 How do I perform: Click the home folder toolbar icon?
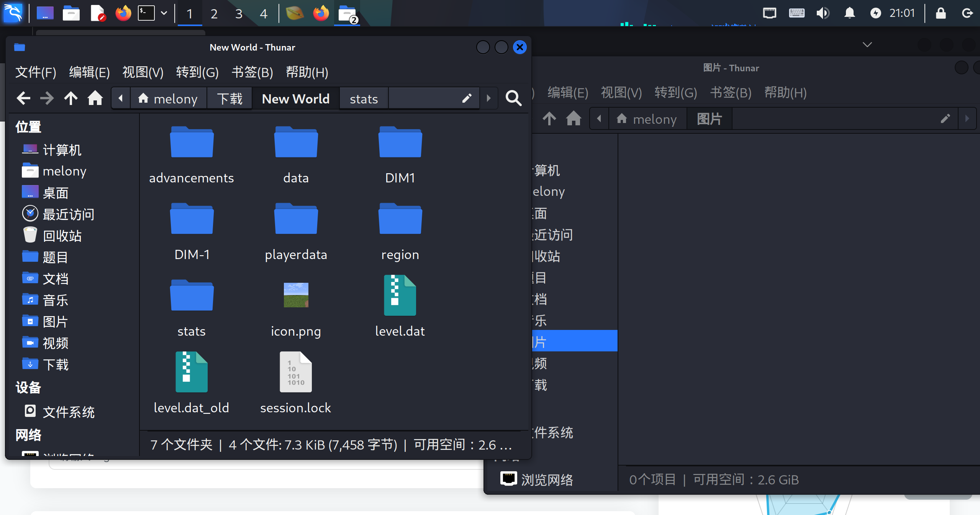[x=95, y=98]
